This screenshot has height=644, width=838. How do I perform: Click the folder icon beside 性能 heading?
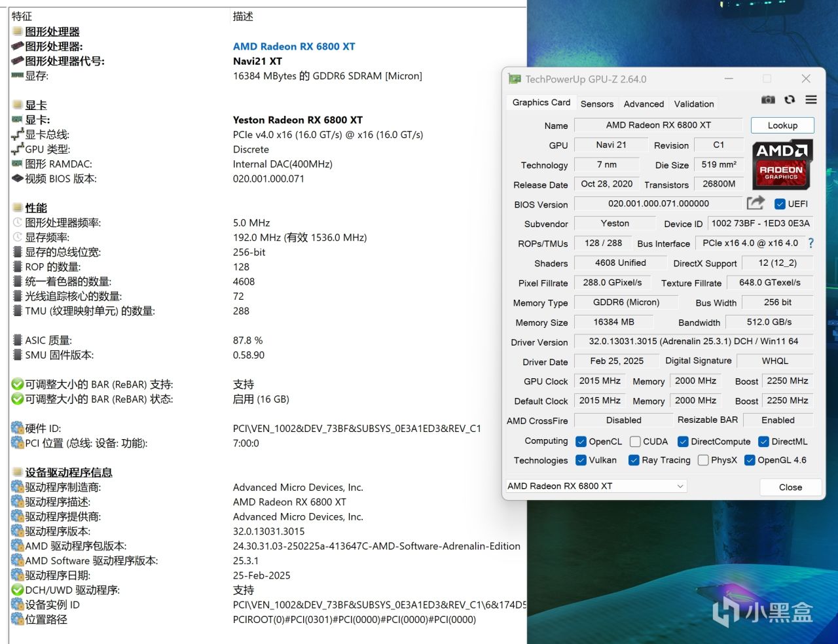(x=18, y=207)
